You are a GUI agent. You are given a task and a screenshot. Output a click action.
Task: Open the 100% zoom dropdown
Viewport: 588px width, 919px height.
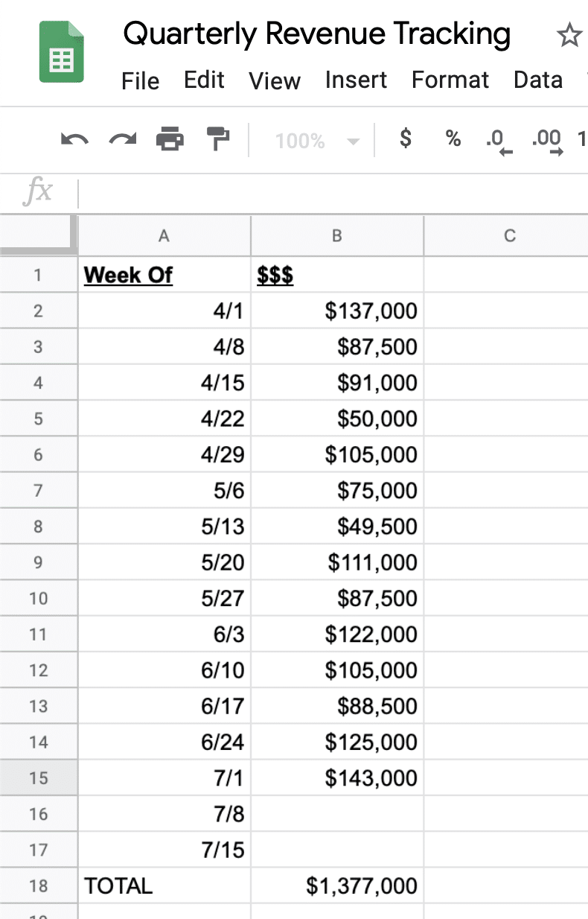[316, 141]
